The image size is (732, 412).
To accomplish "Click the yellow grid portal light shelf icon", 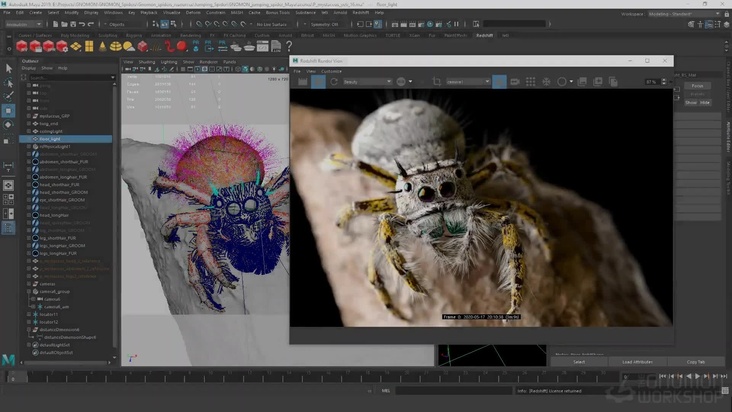I will pos(89,46).
